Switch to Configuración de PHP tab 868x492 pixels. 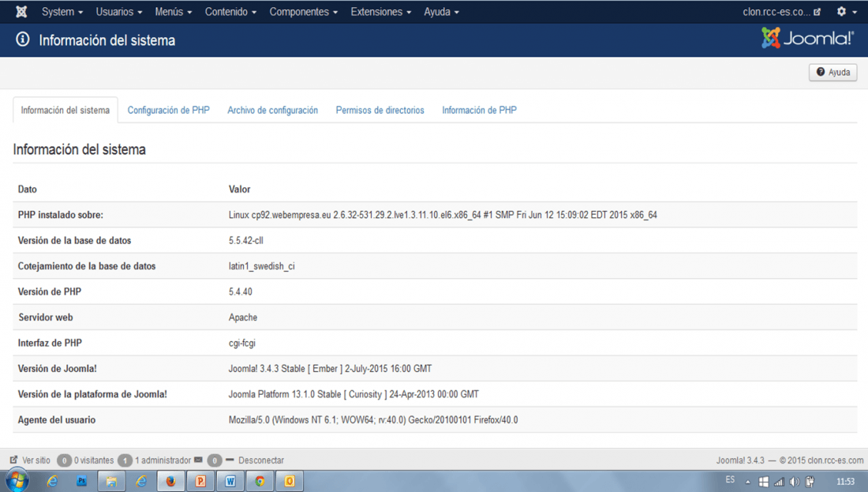(x=168, y=110)
